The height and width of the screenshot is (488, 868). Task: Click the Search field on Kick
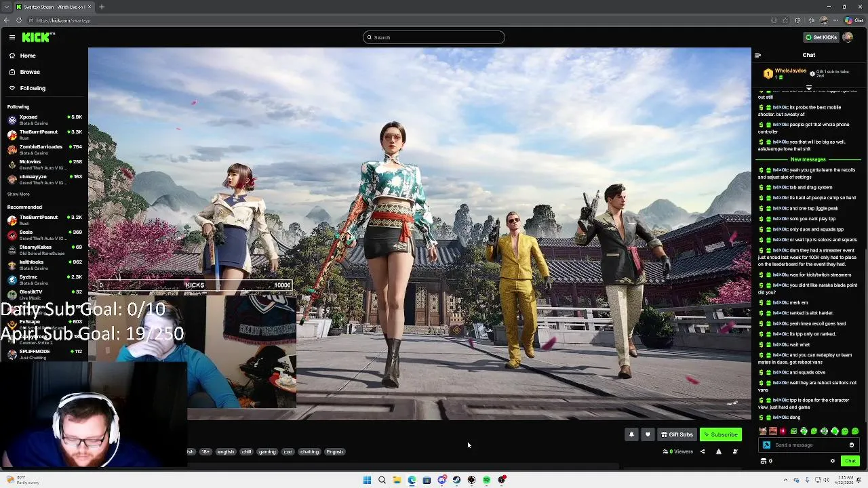(434, 37)
